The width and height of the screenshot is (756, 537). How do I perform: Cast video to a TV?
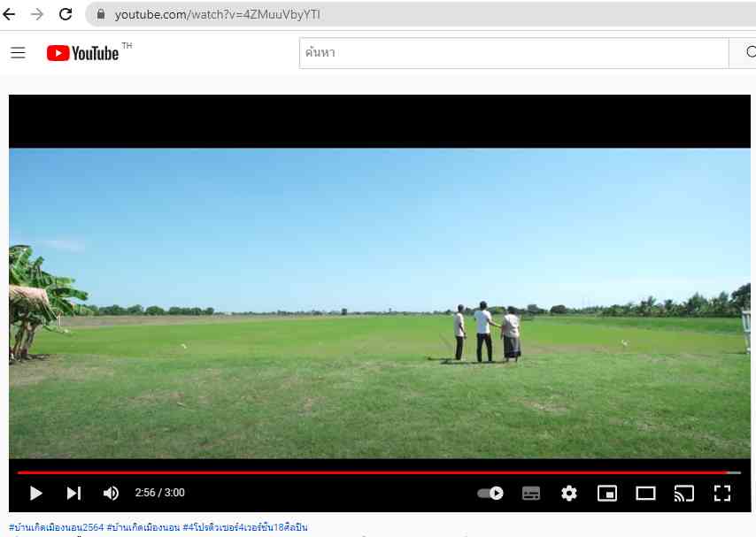point(683,493)
